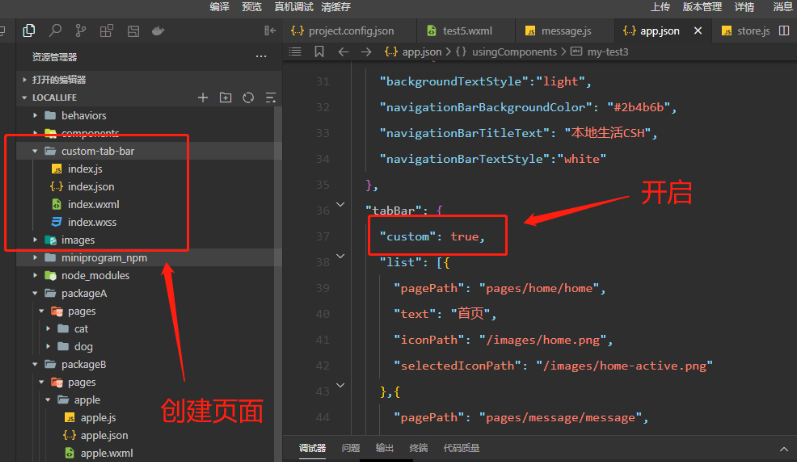Open the Source Control branch icon
The height and width of the screenshot is (462, 797).
[80, 31]
